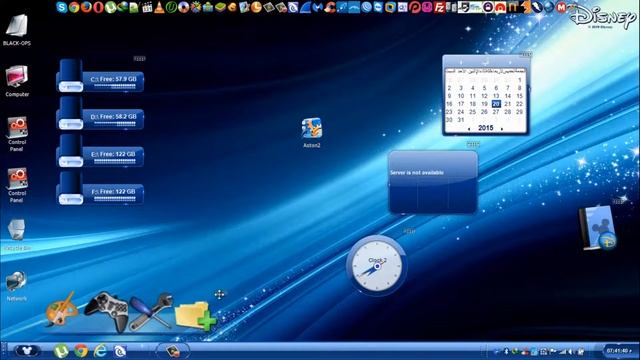The width and height of the screenshot is (640, 360).
Task: Click the network signal bars in the tray
Action: (563, 351)
